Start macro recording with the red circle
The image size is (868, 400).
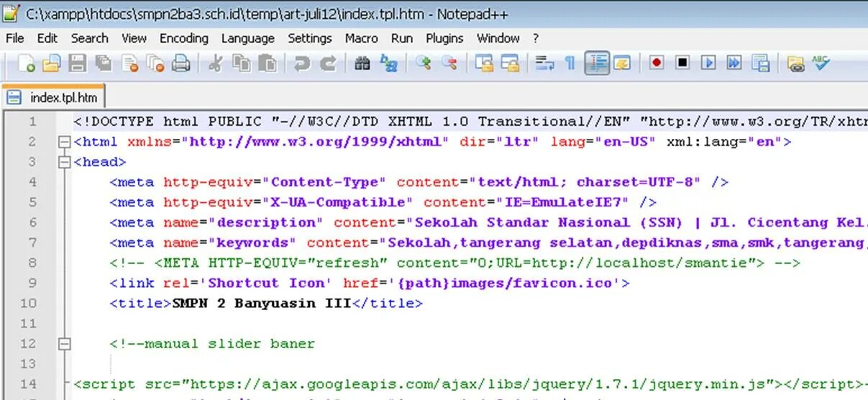click(x=656, y=63)
